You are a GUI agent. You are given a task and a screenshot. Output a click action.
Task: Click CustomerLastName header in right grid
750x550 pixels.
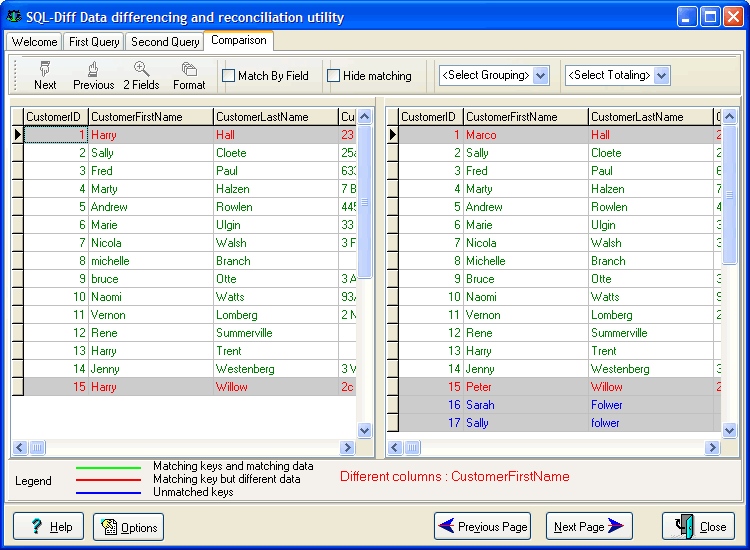651,117
